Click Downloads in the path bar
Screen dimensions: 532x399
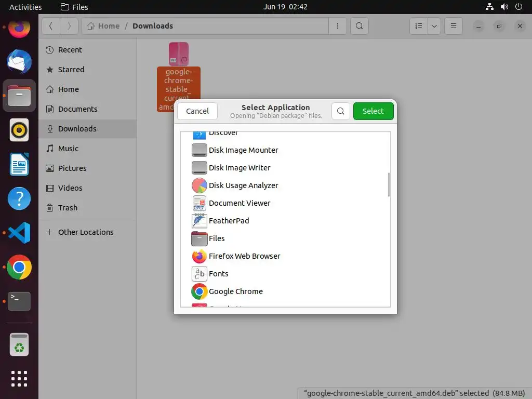pyautogui.click(x=153, y=26)
